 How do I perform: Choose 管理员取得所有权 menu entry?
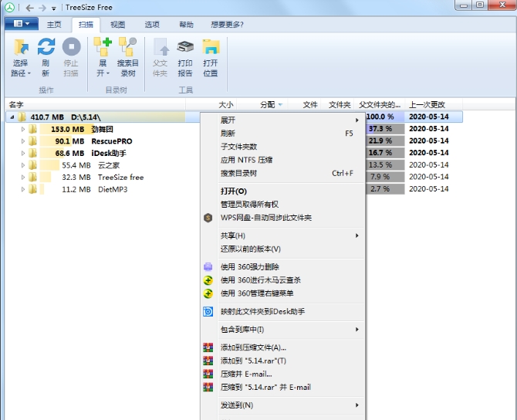[283, 205]
